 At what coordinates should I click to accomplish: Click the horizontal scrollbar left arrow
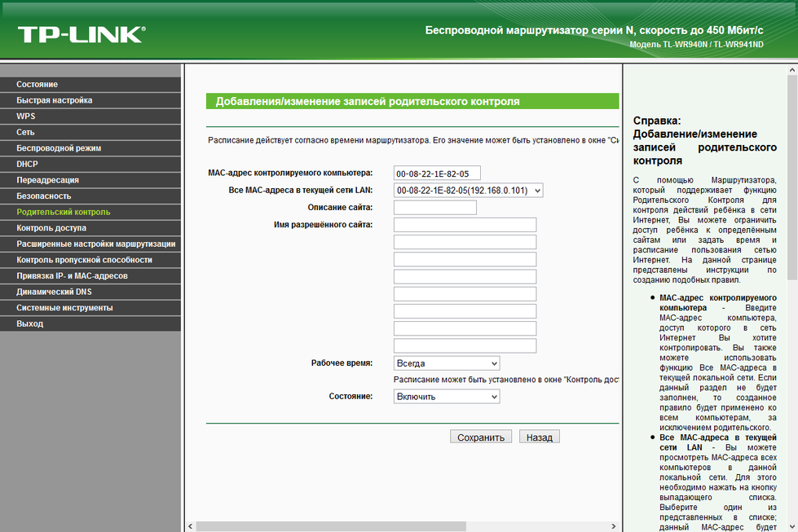coord(191,526)
